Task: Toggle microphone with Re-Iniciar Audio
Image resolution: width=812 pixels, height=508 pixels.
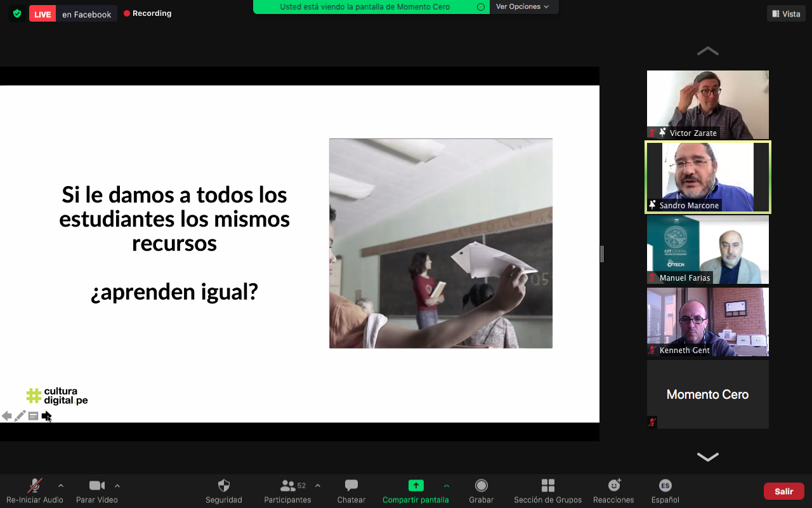Action: pos(35,486)
